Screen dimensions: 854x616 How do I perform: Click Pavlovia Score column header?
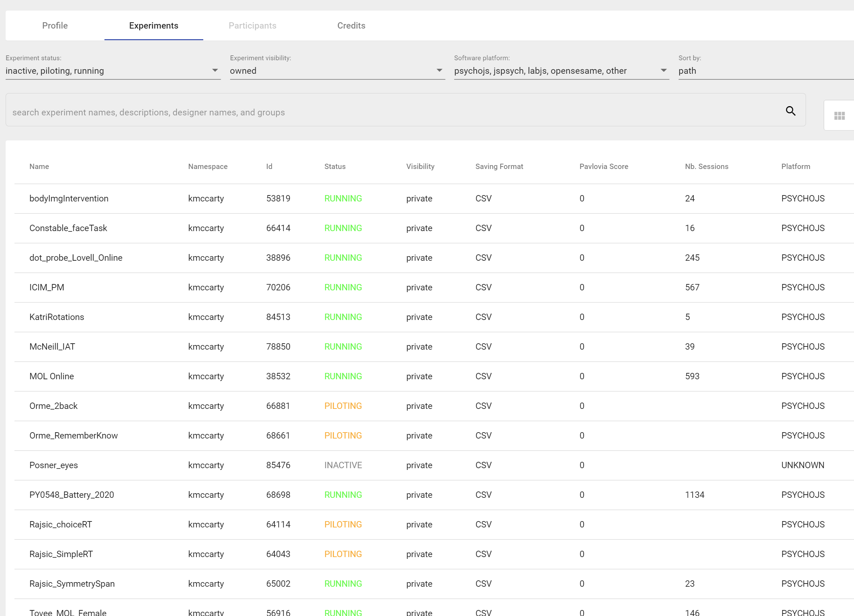click(x=603, y=167)
